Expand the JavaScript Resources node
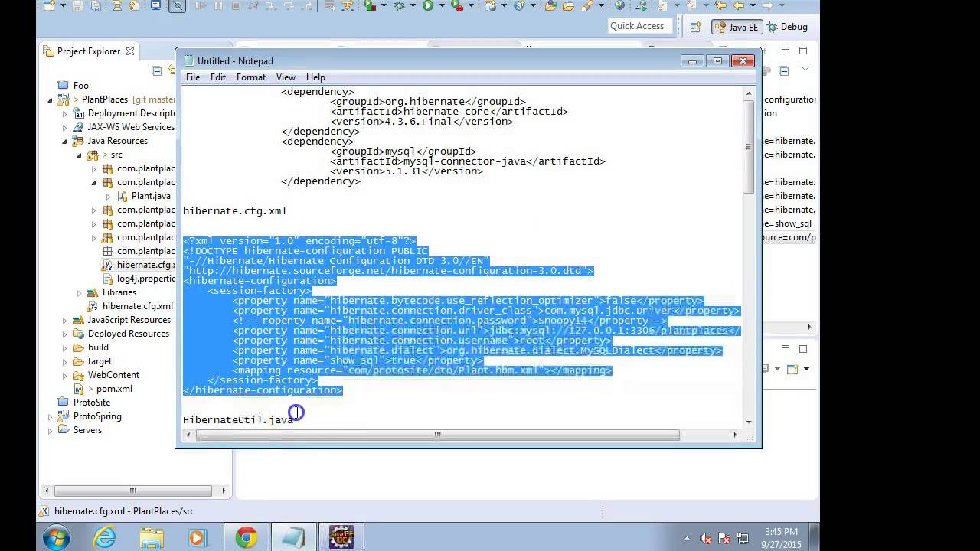The height and width of the screenshot is (551, 980). [x=65, y=320]
